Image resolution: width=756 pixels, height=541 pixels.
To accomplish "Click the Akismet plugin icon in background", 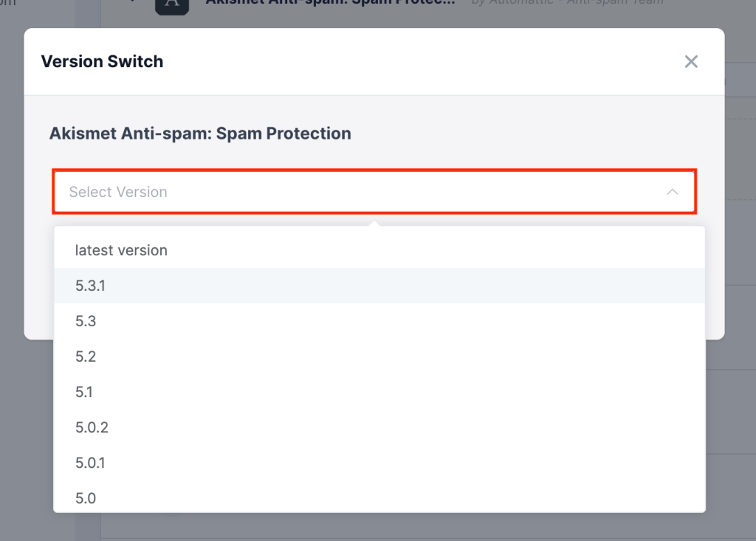I will 171,6.
